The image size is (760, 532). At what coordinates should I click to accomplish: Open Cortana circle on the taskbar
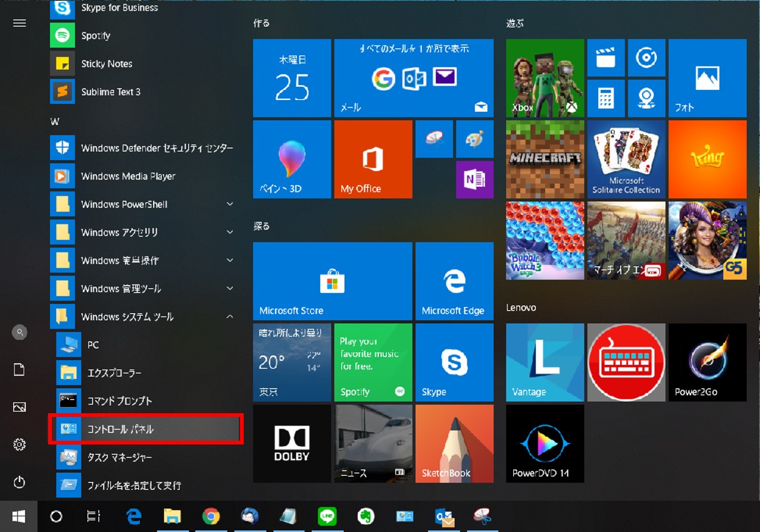[56, 516]
